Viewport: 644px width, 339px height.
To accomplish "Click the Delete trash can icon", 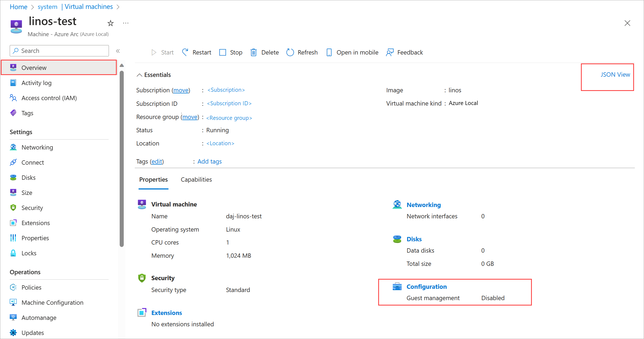I will (x=253, y=52).
